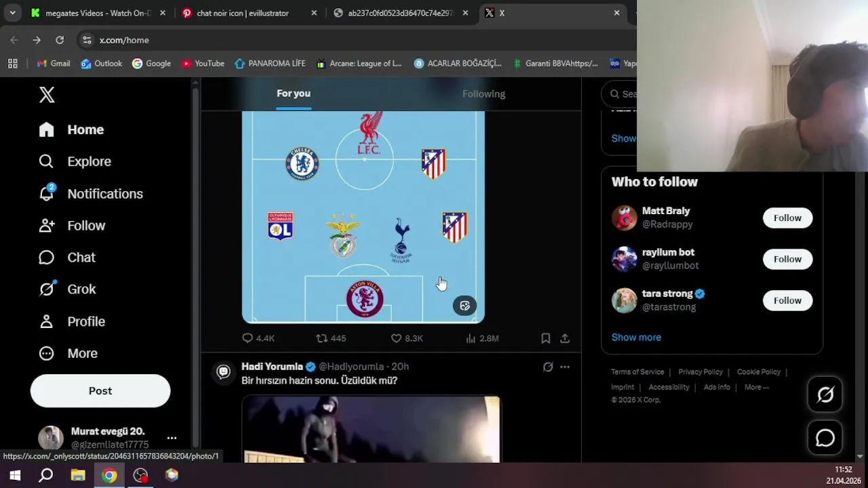Open File Explorer from taskbar

pos(78,475)
